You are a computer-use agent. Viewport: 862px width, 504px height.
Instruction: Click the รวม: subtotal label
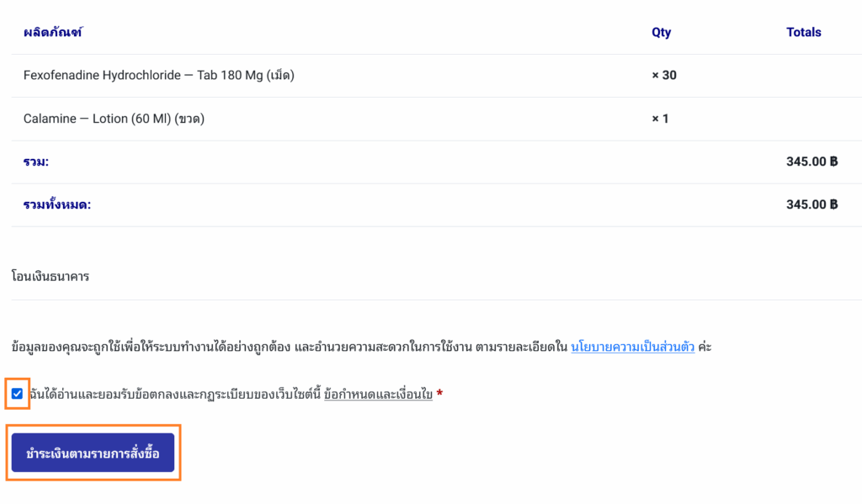(36, 162)
